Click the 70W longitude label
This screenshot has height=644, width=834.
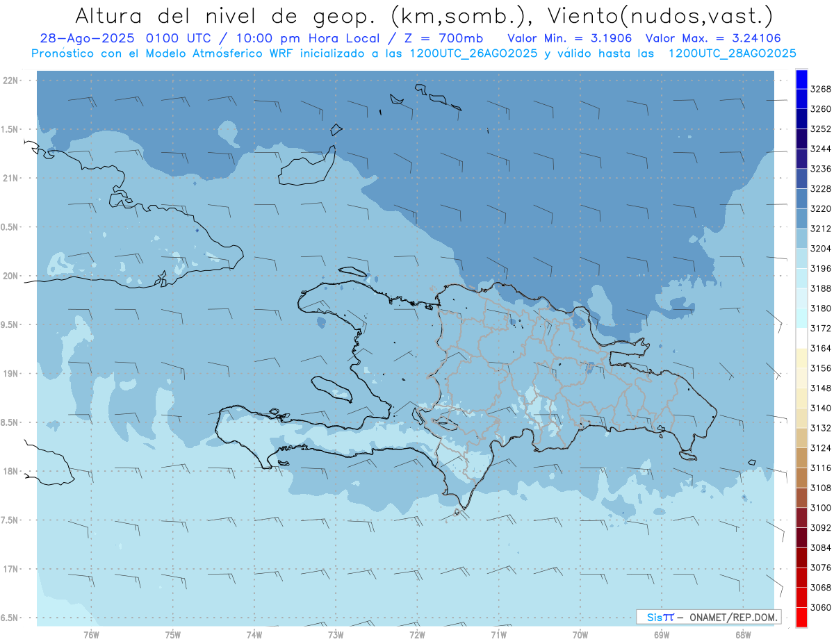tap(580, 634)
